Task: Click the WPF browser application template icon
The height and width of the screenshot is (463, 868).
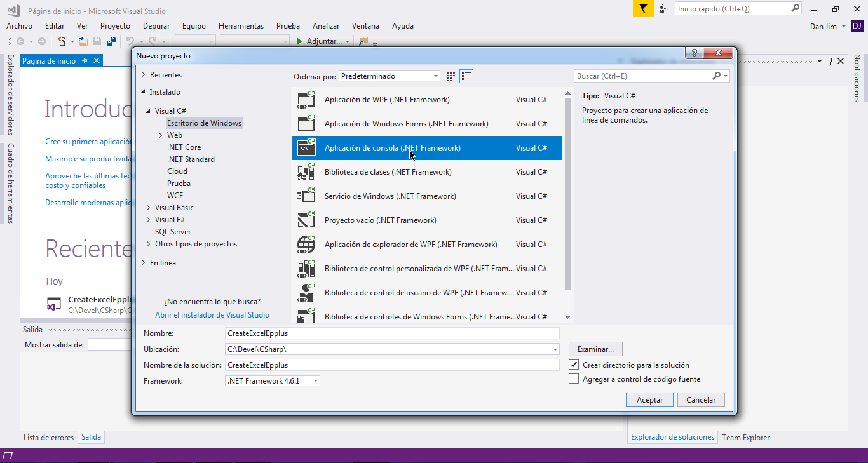Action: click(306, 245)
